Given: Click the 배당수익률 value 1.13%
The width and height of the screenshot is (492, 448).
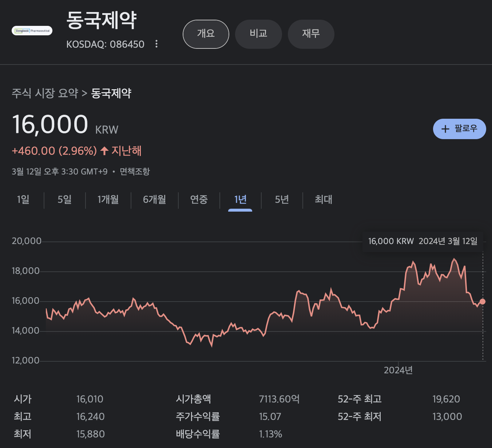Looking at the screenshot, I should (271, 434).
